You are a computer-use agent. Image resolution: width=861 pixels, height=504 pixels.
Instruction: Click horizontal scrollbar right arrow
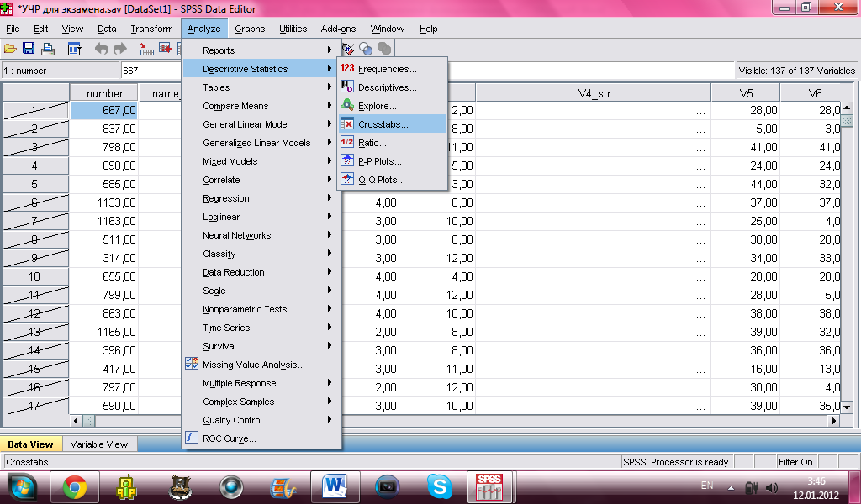(834, 421)
